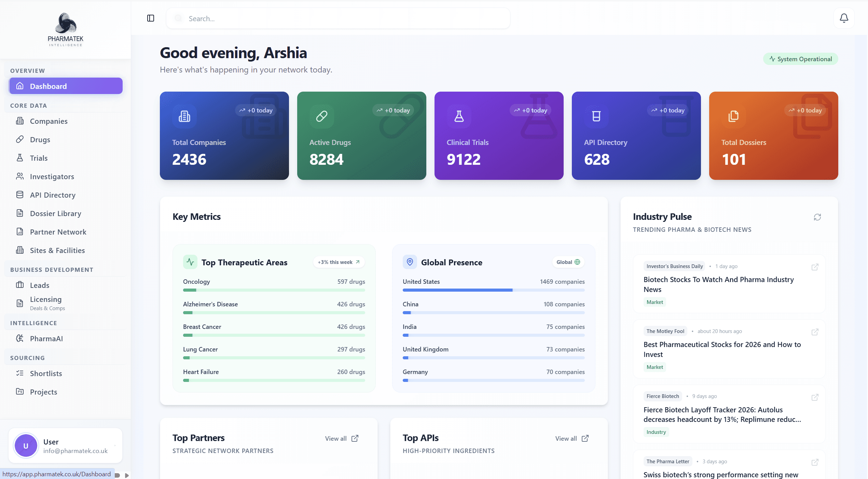Click the Oncology progress bar
868x479 pixels.
(x=274, y=290)
